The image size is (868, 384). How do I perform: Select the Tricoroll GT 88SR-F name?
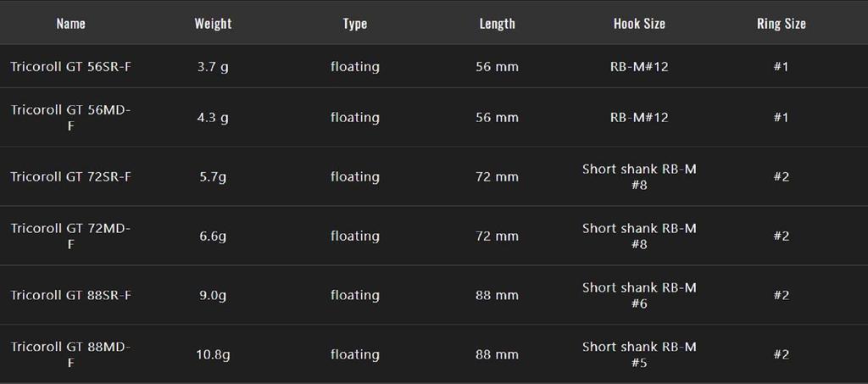(x=70, y=295)
